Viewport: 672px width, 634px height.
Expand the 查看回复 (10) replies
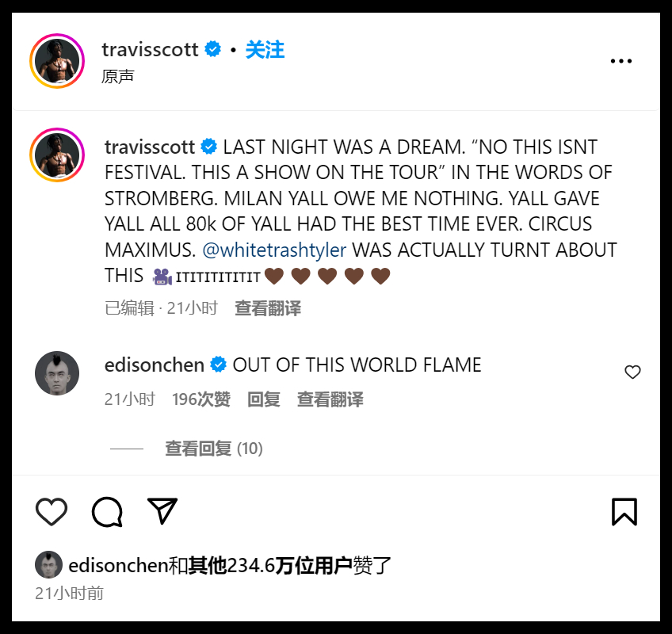[x=214, y=449]
